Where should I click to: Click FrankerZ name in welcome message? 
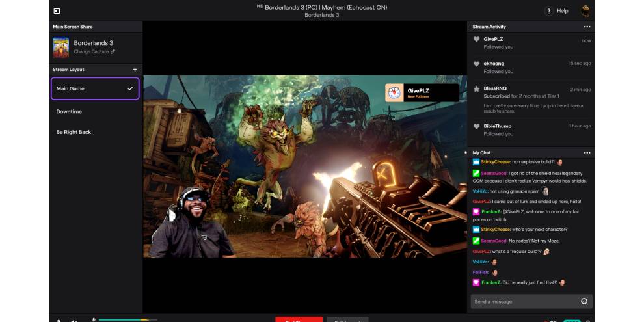[491, 212]
